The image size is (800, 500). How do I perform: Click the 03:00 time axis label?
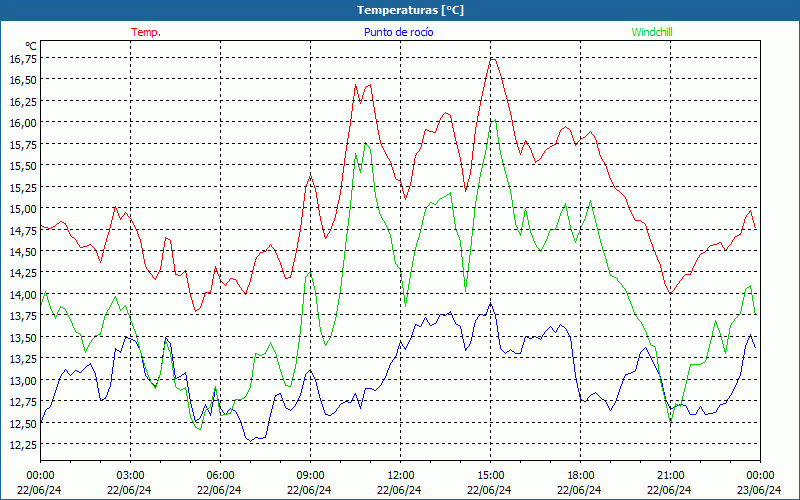coord(131,476)
